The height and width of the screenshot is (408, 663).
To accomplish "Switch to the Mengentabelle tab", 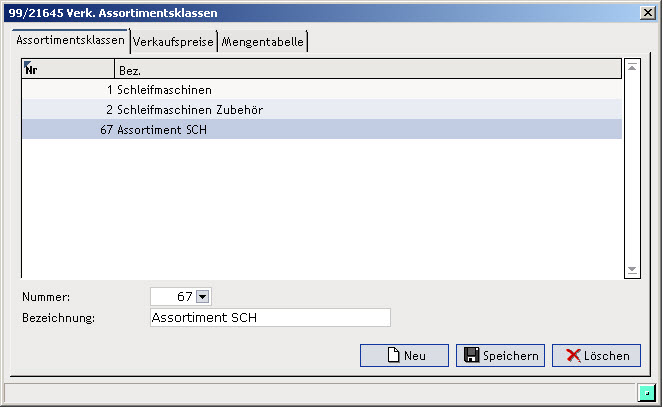I will click(263, 42).
